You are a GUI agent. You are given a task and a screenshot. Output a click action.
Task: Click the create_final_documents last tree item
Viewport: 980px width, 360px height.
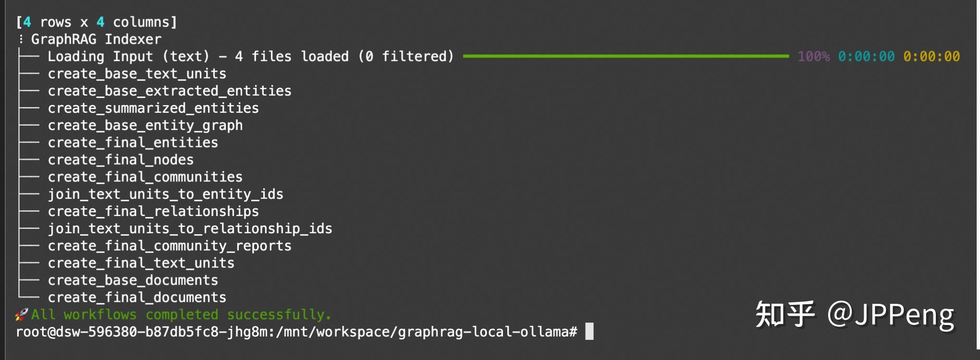point(137,298)
